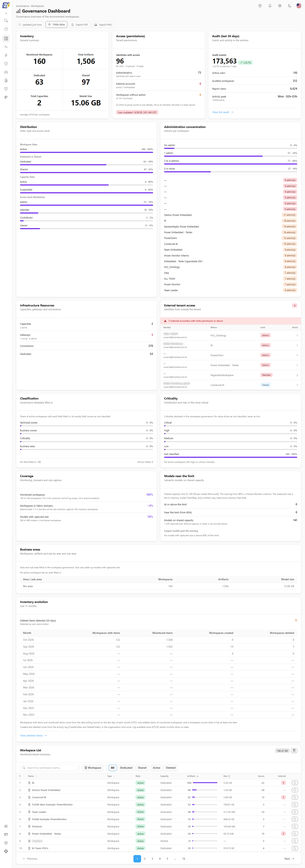
Task: Select the Shared filter tab
Action: tap(142, 768)
